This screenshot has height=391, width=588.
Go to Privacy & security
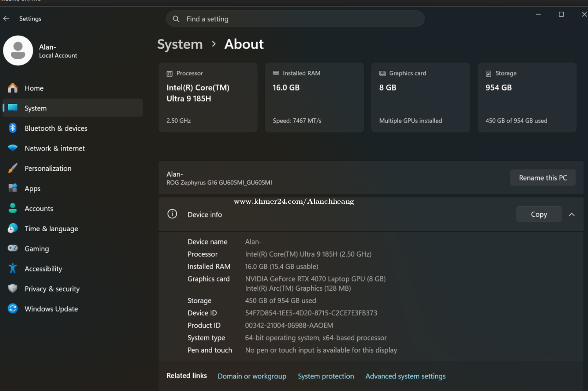(x=73, y=289)
